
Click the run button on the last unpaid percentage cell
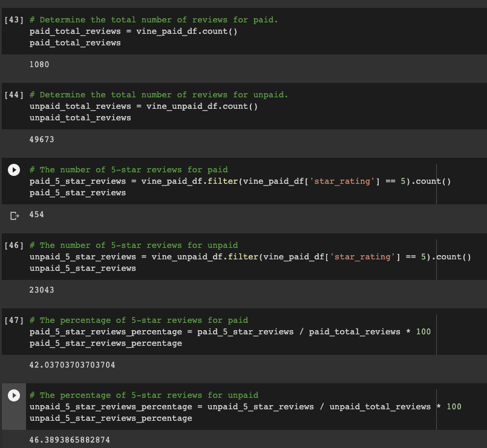coord(13,395)
